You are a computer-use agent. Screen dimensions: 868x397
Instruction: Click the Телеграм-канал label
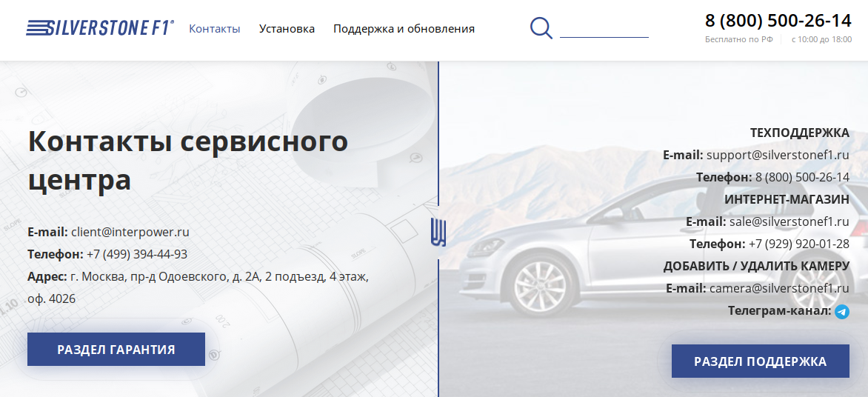780,311
